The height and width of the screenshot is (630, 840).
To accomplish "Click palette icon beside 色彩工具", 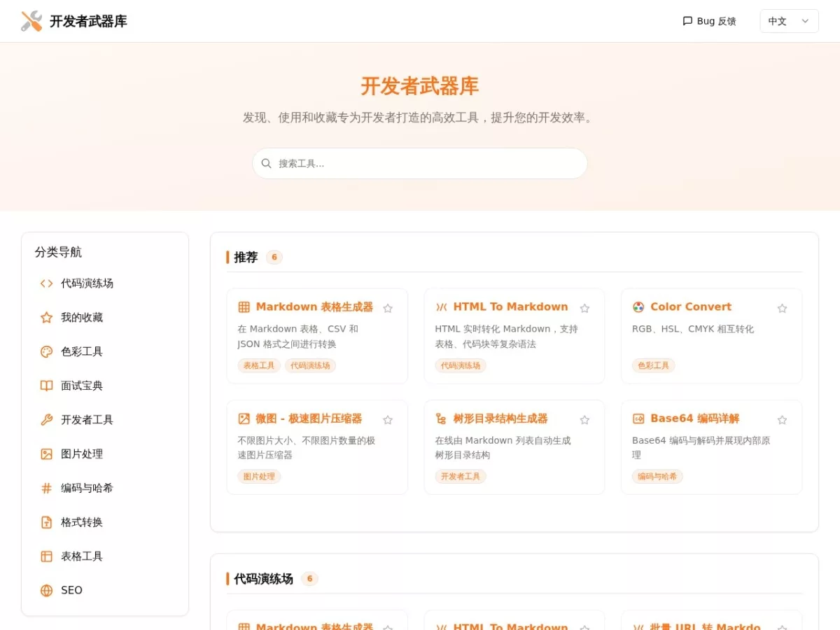I will tap(47, 351).
